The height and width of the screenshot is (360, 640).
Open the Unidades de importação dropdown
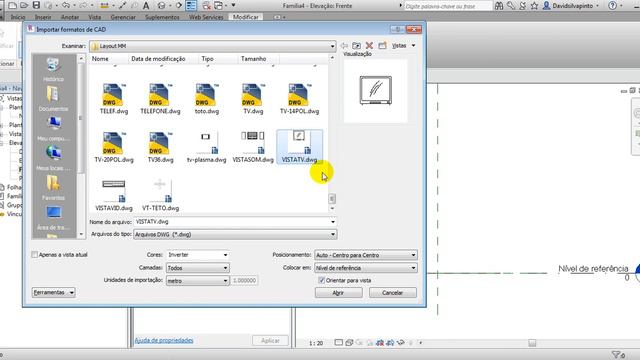(198, 281)
